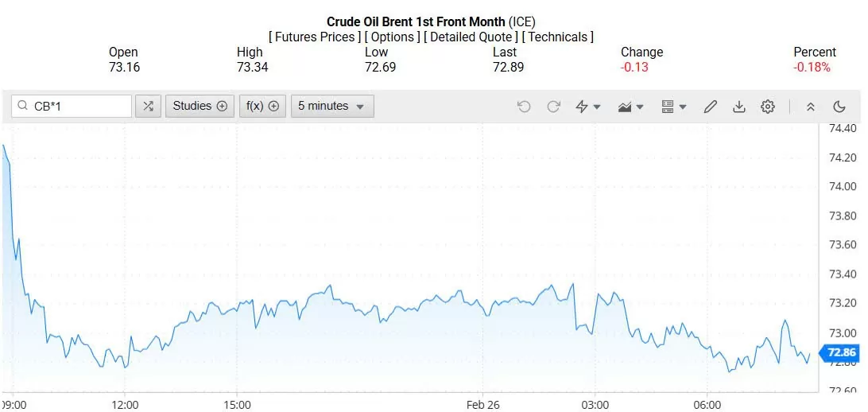Click the 72.86 current price label
This screenshot has width=868, height=412.
841,352
